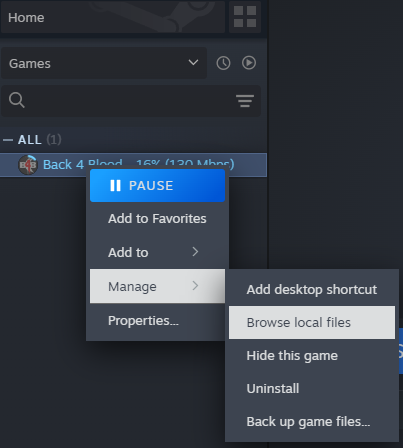Open game Properties dialog
This screenshot has width=403, height=448.
157,320
